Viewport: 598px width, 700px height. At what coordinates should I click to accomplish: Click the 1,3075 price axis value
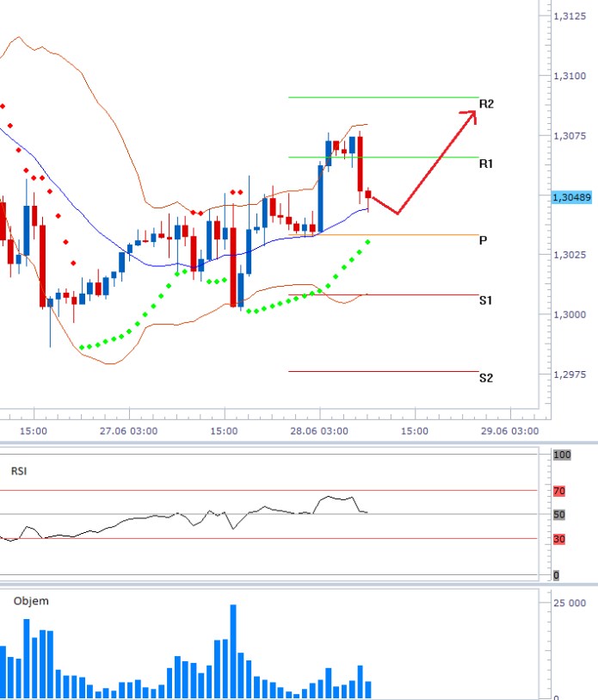[570, 136]
